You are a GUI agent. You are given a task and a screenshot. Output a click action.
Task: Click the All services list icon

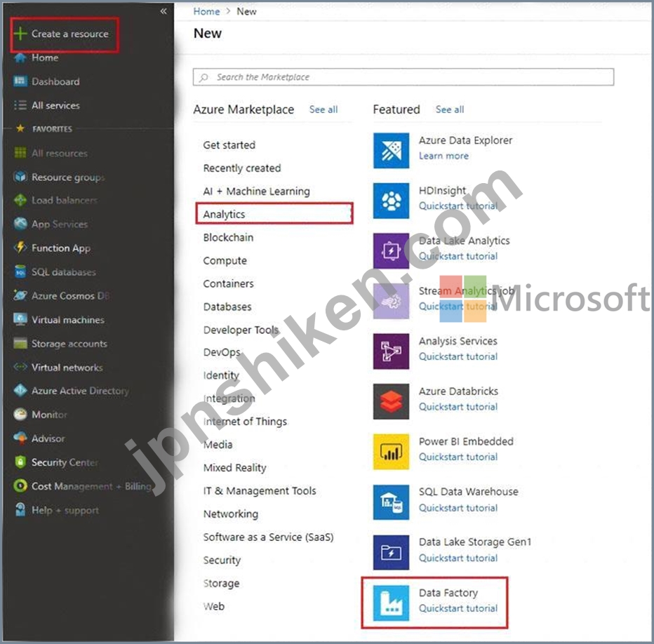pyautogui.click(x=20, y=105)
